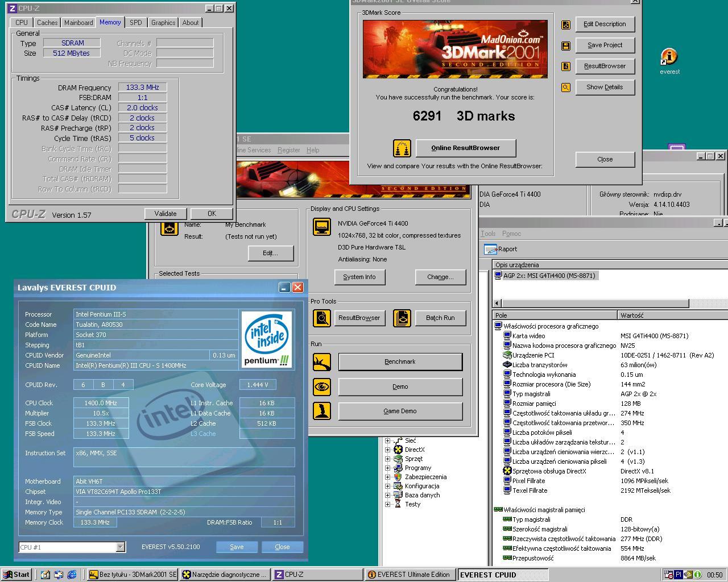
Task: Click Save in EVEREST CPUID window
Action: [237, 547]
